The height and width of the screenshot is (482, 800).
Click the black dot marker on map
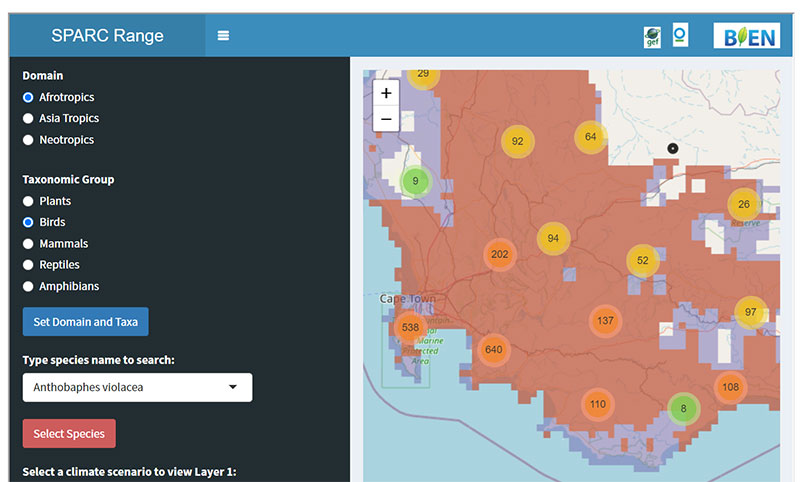click(673, 148)
